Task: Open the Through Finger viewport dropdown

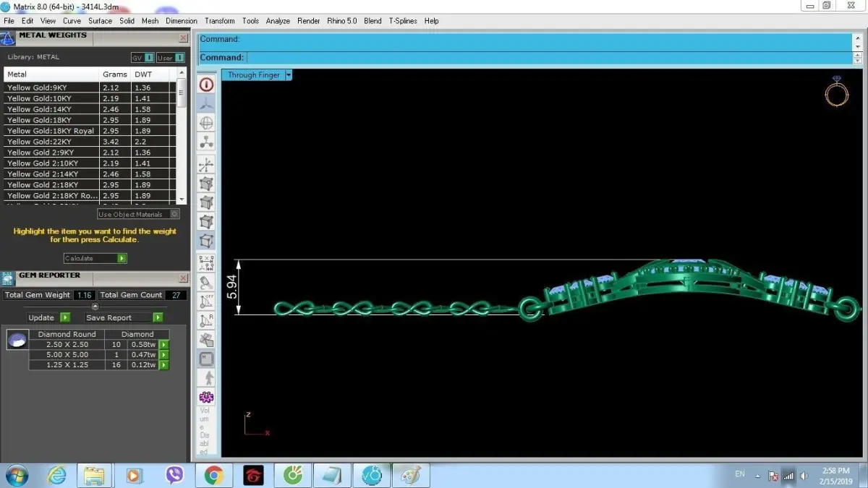Action: click(x=289, y=75)
